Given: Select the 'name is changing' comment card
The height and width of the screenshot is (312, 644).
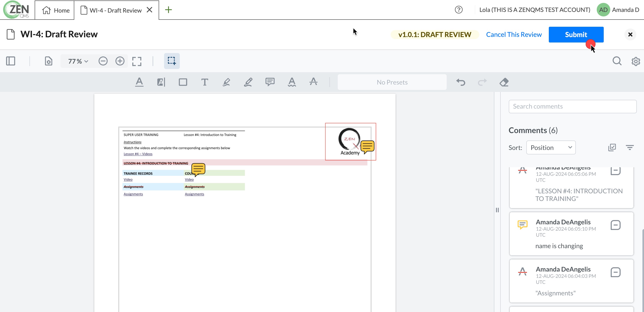Looking at the screenshot, I should point(571,234).
